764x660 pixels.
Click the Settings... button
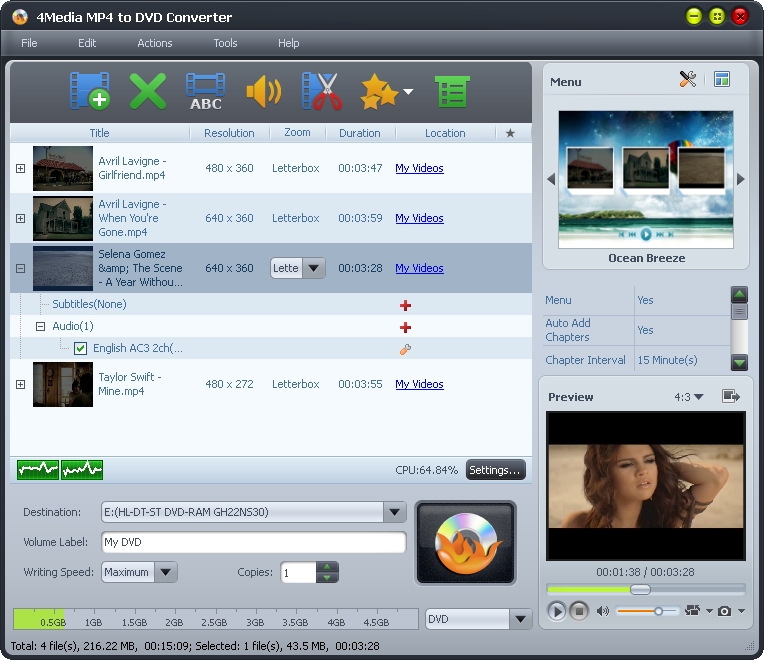(495, 470)
